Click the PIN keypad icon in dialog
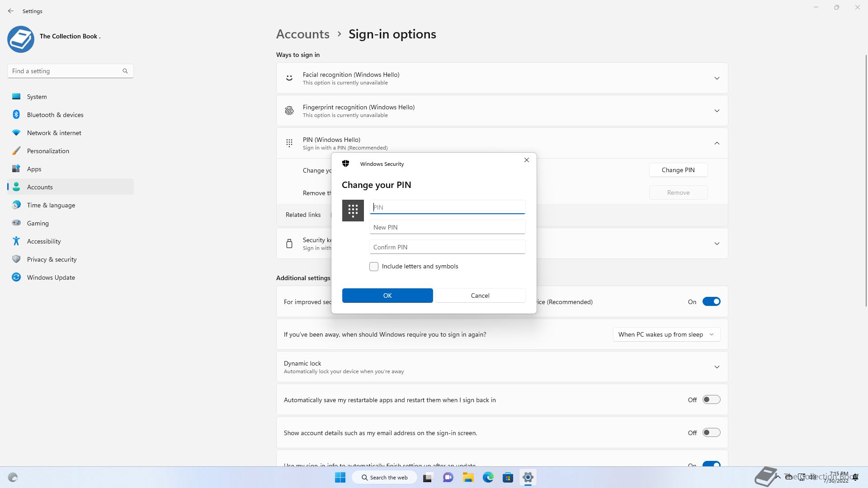 click(x=353, y=211)
